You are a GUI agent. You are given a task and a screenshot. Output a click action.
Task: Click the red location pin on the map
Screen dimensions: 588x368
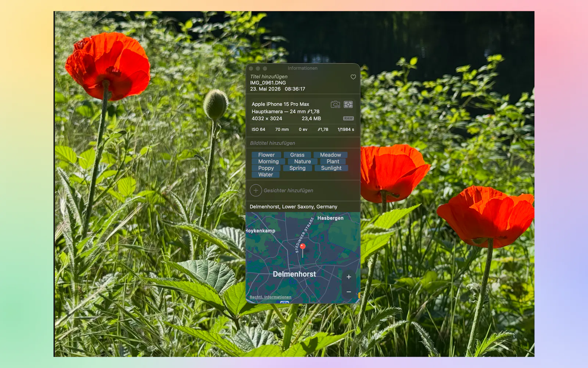click(302, 247)
